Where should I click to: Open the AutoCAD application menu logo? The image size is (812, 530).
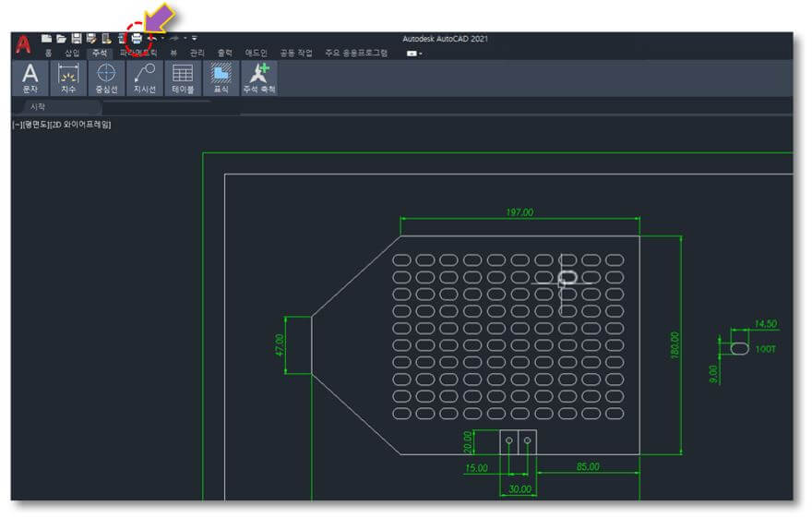click(x=23, y=45)
